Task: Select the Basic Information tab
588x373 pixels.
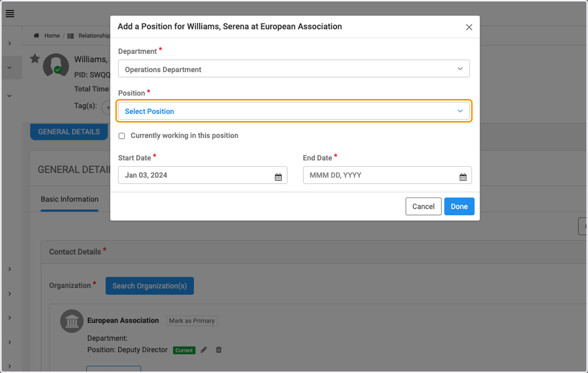Action: [70, 199]
